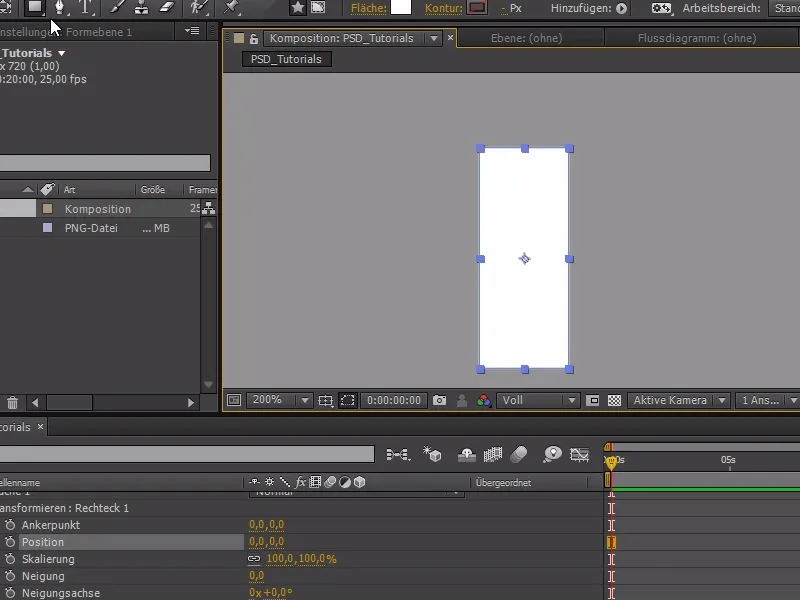Sort project items by Art column
Image resolution: width=800 pixels, height=600 pixels.
click(x=69, y=190)
